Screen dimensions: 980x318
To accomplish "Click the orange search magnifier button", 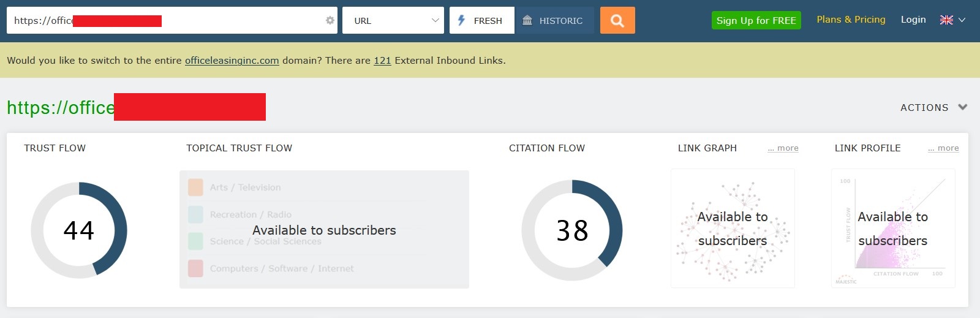I will (617, 20).
